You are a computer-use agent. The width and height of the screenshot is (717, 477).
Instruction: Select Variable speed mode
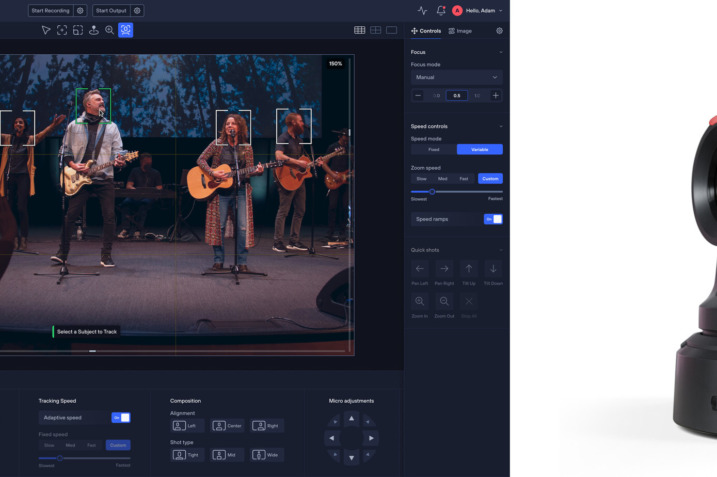(480, 149)
